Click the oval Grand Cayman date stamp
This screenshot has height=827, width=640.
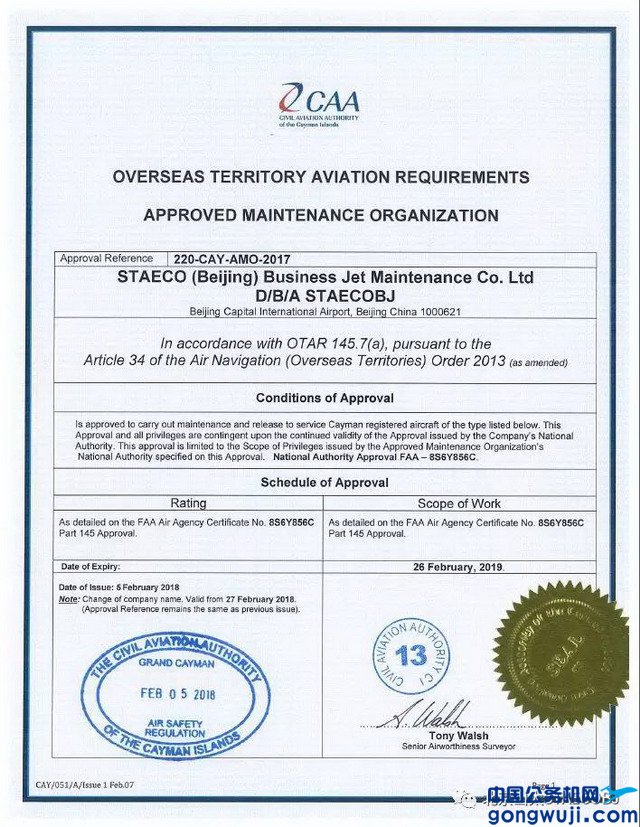[176, 695]
